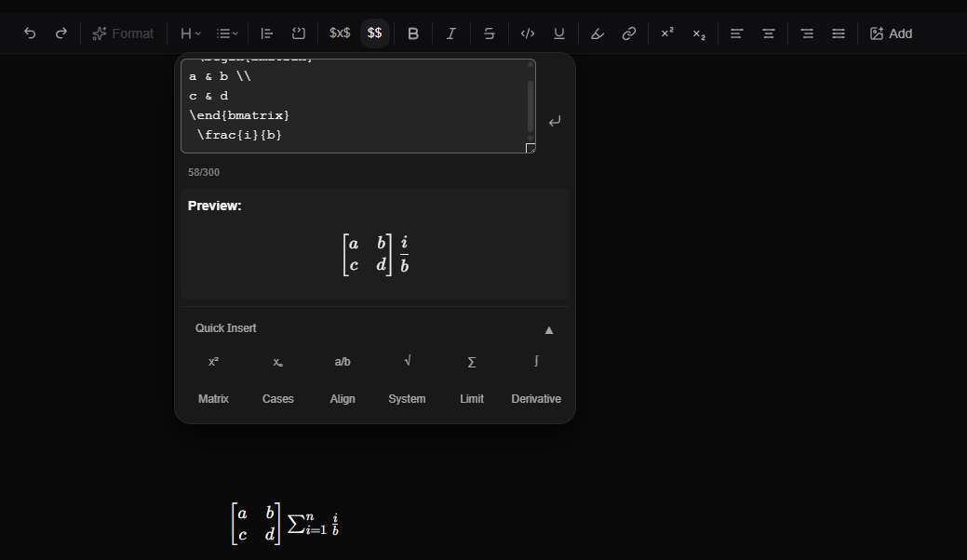Insert a hyperlink using the link icon
This screenshot has height=560, width=967.
click(629, 33)
